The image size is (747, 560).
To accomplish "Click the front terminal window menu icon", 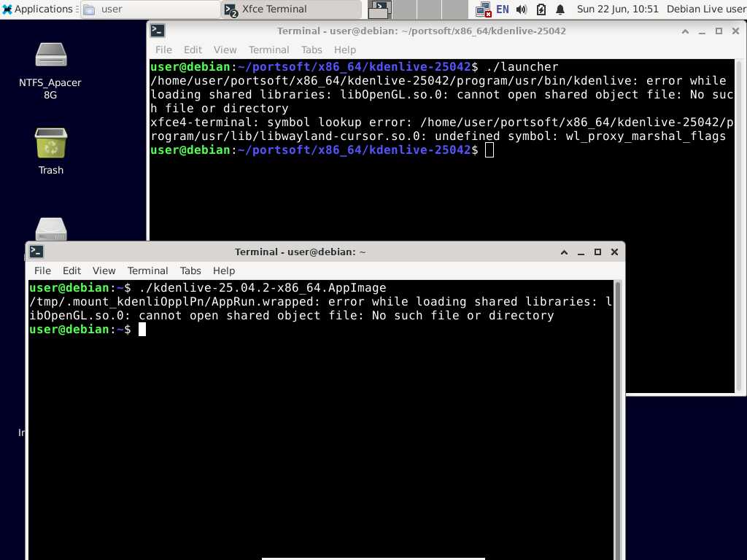I will click(36, 252).
